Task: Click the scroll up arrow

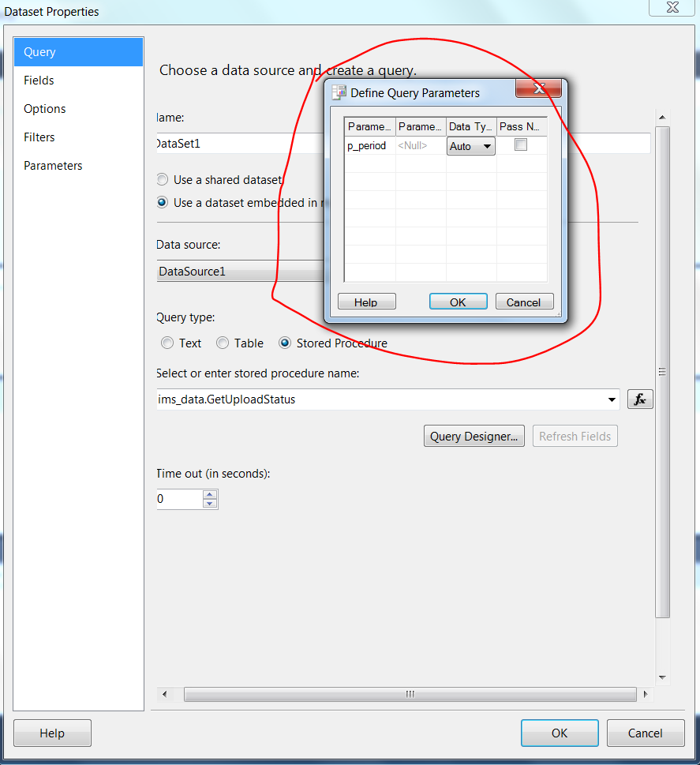Action: (662, 118)
